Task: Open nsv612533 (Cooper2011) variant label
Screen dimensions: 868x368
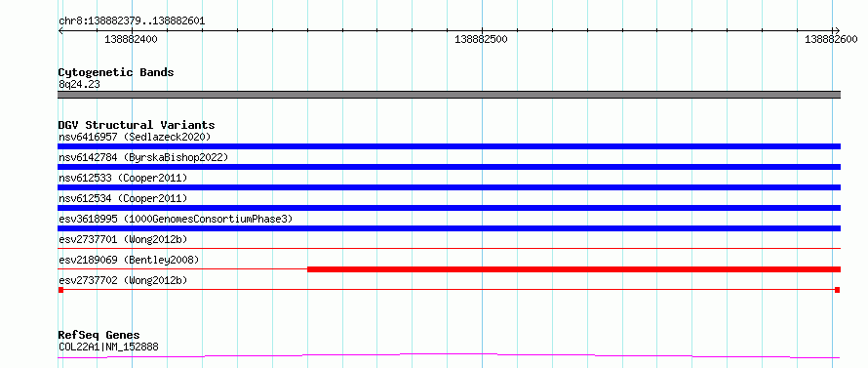Action: coord(123,178)
